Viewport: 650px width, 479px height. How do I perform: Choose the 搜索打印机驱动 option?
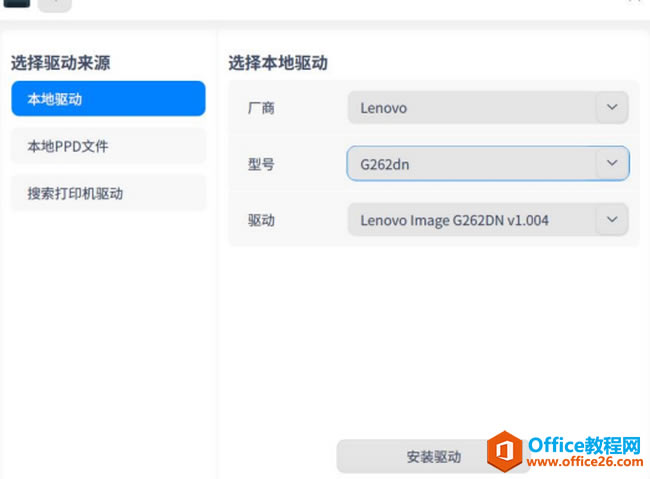tap(108, 193)
